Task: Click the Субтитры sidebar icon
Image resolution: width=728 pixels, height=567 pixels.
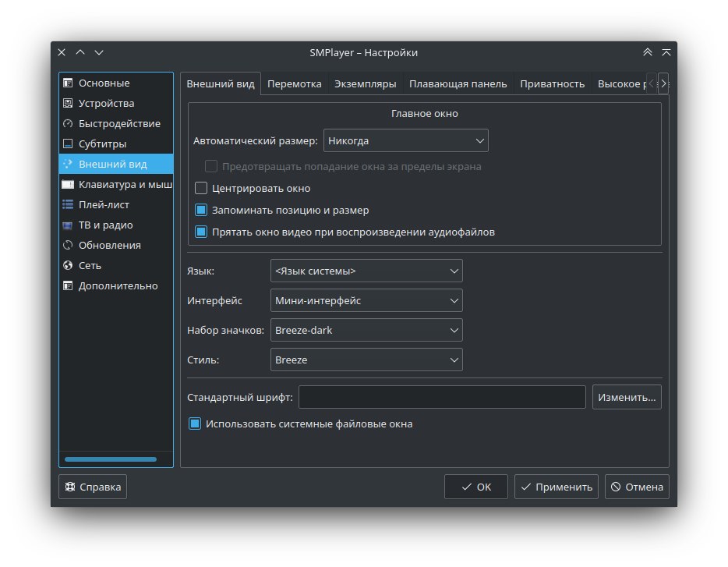Action: 68,144
